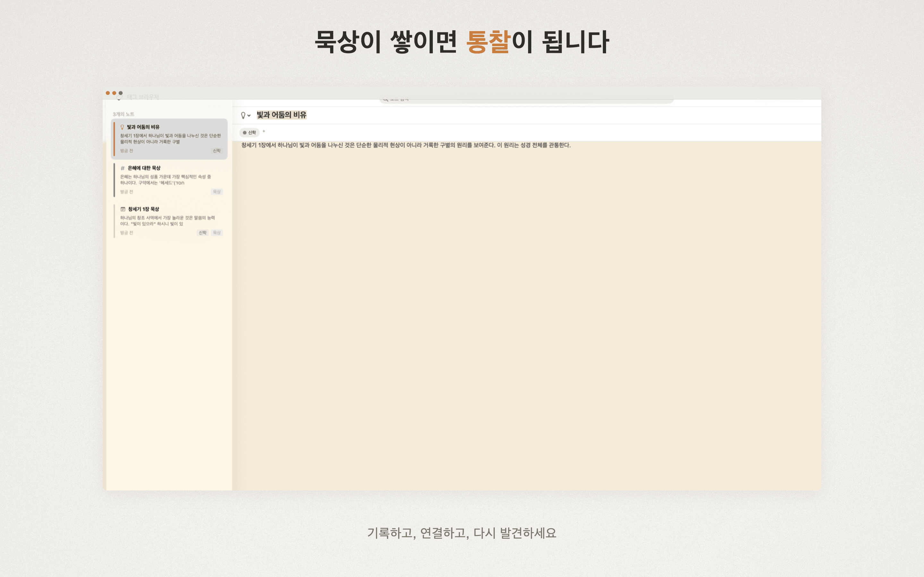Select the 창세기 1장 묵상 note in the sidebar
924x577 pixels.
[168, 220]
